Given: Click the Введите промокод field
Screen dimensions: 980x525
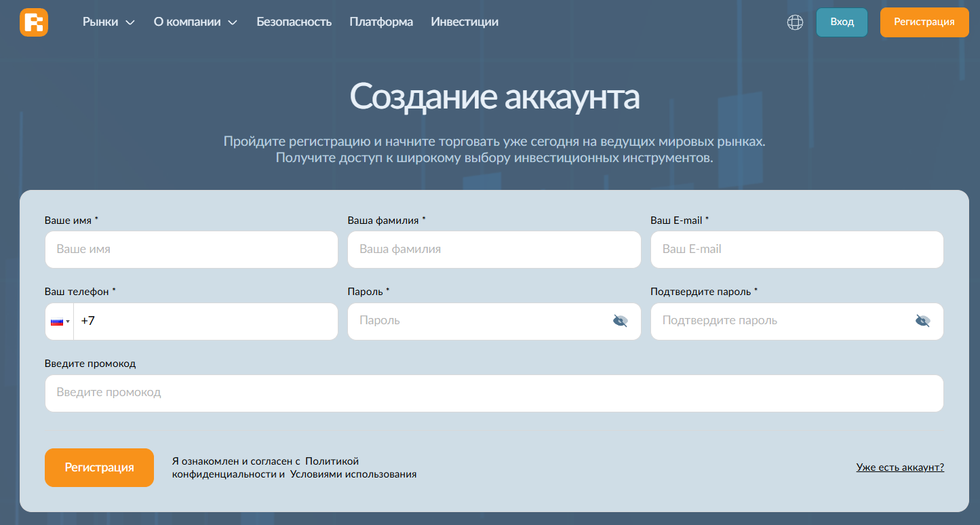Looking at the screenshot, I should pyautogui.click(x=494, y=393).
